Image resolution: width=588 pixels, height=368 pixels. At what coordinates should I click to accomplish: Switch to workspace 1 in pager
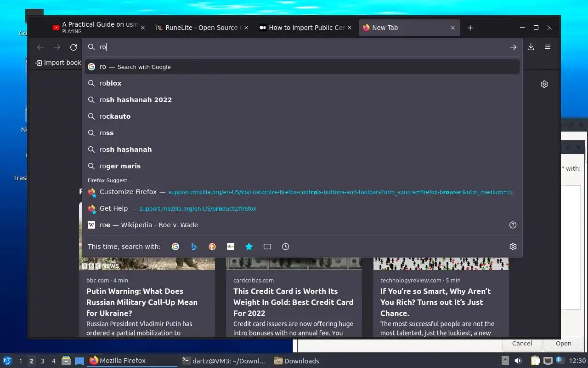[20, 361]
